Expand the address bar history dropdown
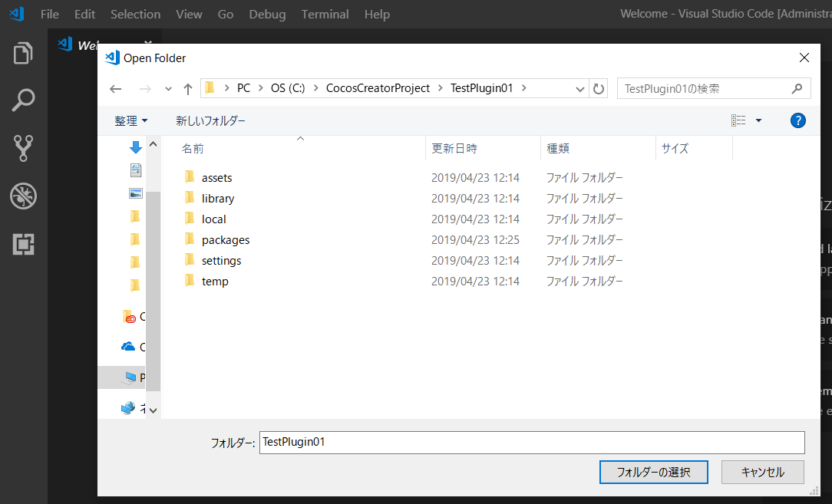This screenshot has height=504, width=832. click(580, 88)
